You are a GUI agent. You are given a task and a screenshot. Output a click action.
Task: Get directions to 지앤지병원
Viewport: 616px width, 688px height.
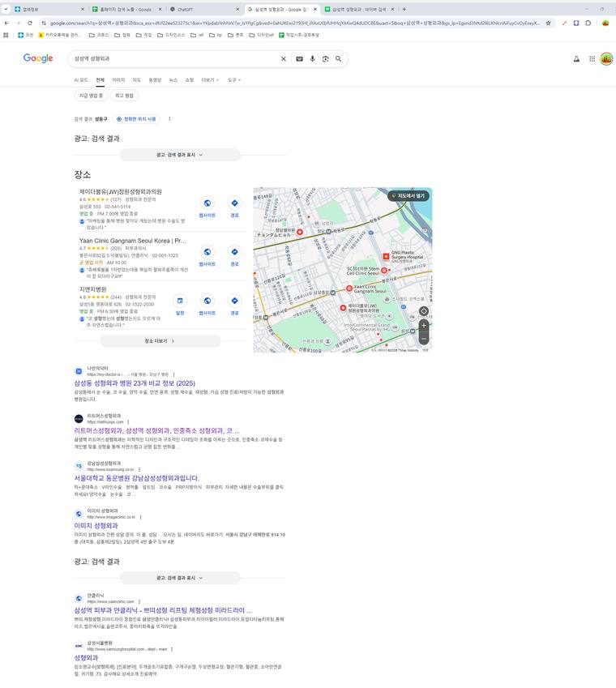[x=235, y=305]
